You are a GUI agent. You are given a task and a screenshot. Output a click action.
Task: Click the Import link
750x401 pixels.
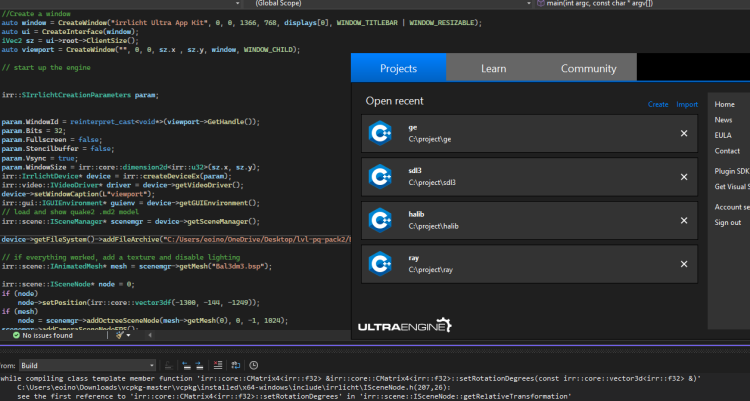687,104
